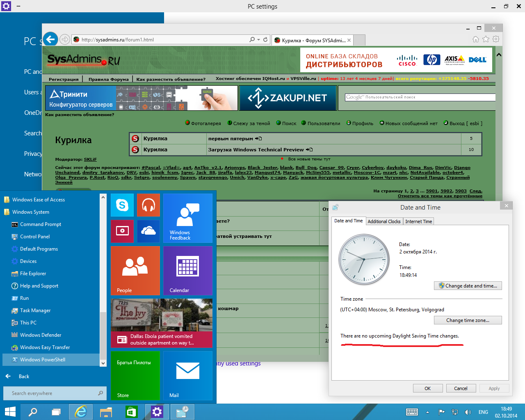Open the Video tile in Start menu

point(122,231)
